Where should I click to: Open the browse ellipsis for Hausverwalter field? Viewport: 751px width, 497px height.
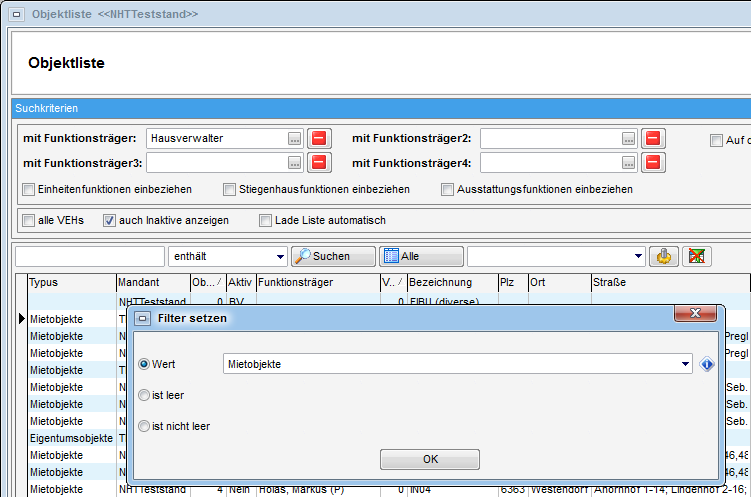(295, 138)
